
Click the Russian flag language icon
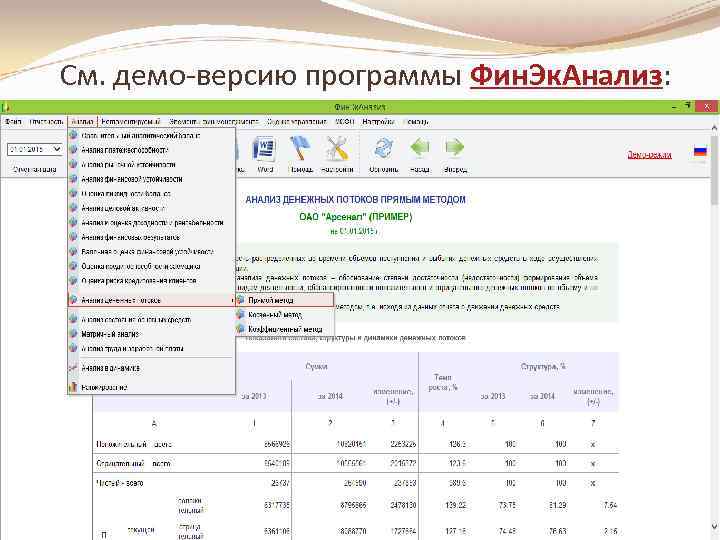coord(700,151)
